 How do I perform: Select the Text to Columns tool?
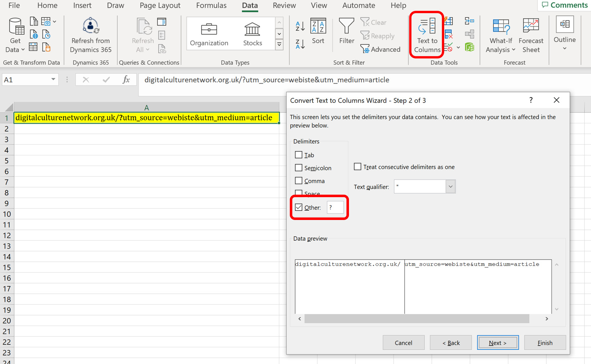point(426,35)
